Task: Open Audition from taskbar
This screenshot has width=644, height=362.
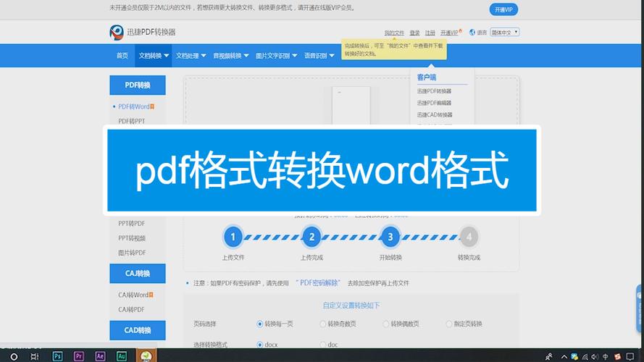Action: click(122, 356)
